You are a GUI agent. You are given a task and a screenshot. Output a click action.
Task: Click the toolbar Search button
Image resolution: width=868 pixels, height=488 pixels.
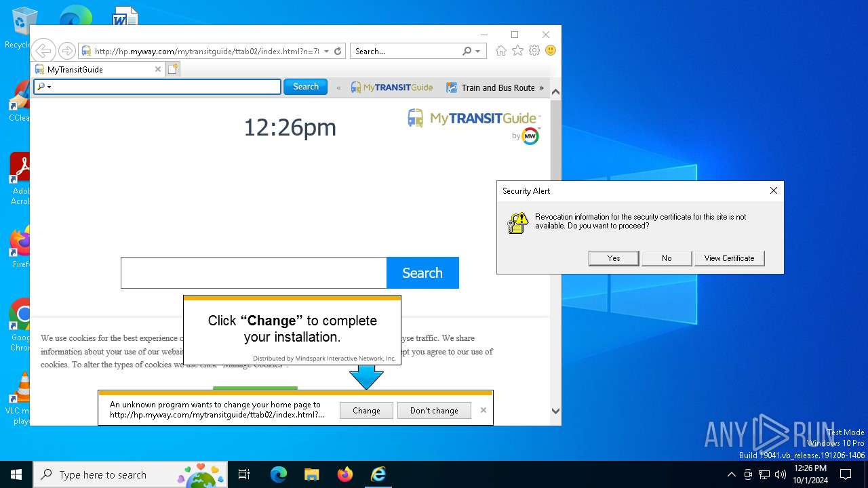click(305, 87)
